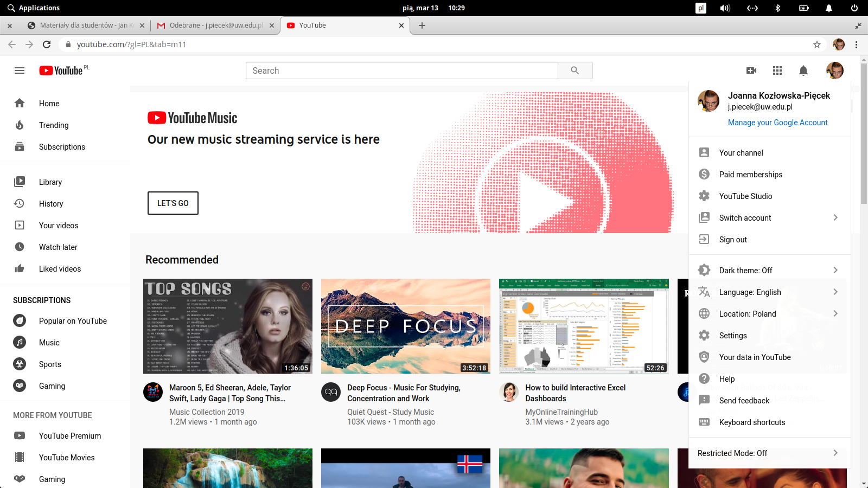868x488 pixels.
Task: Click the search magnifier button
Action: tap(575, 70)
